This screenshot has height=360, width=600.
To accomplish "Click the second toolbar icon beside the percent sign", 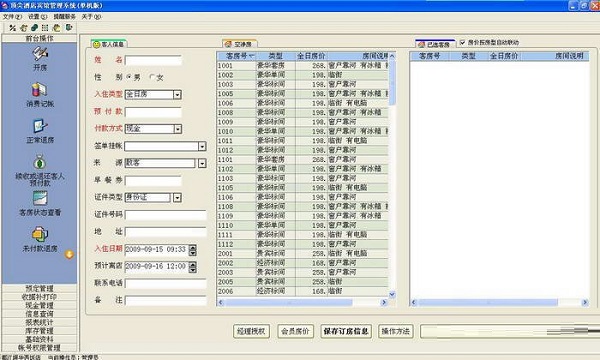I will pyautogui.click(x=24, y=28).
